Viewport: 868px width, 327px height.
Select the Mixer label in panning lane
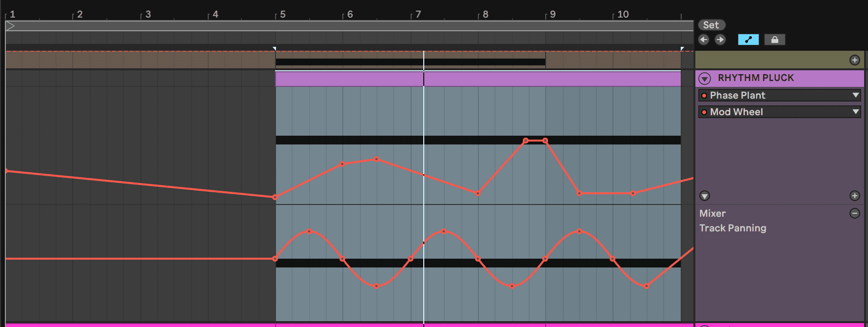pos(712,213)
